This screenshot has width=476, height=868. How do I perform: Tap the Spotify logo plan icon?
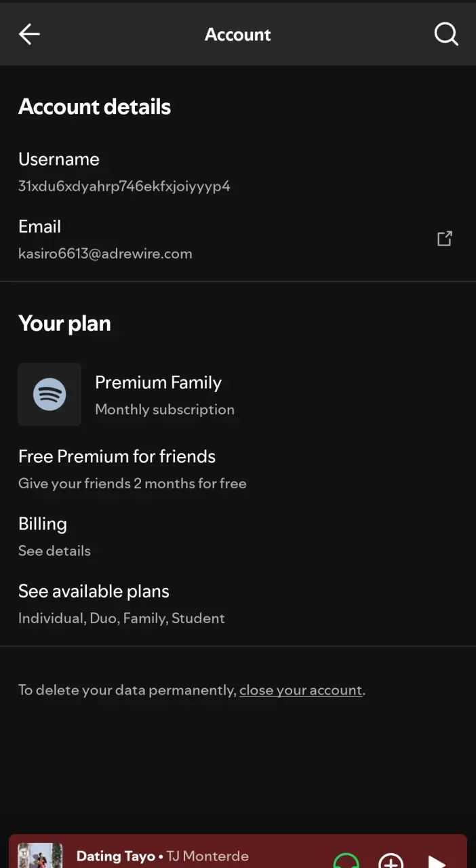pyautogui.click(x=49, y=394)
